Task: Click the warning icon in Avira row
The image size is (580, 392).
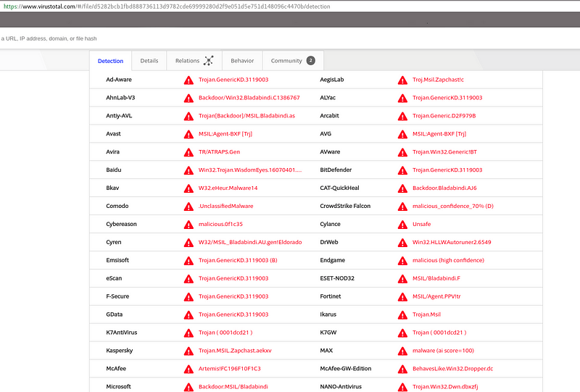Action: coord(188,152)
